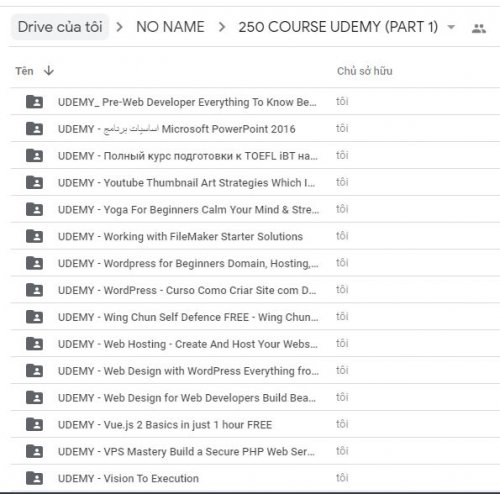The image size is (500, 494).
Task: Select 'WordPress - Curso Como Criar Site' folder name
Action: click(187, 290)
